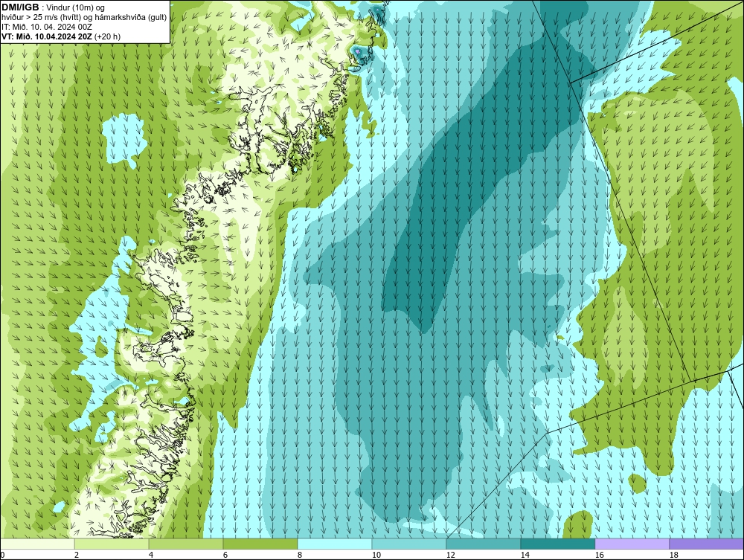Click the 2–4 m/s light green legend swatch
The height and width of the screenshot is (560, 744).
(112, 544)
